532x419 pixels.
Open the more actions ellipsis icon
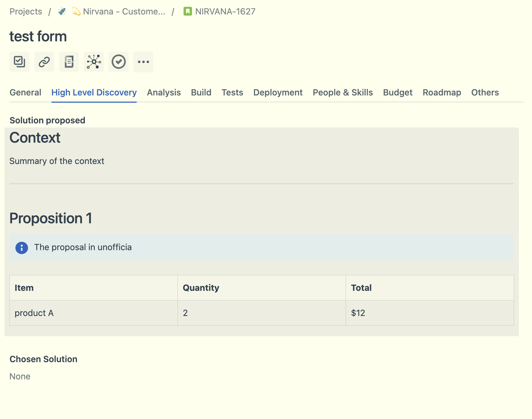coord(143,62)
